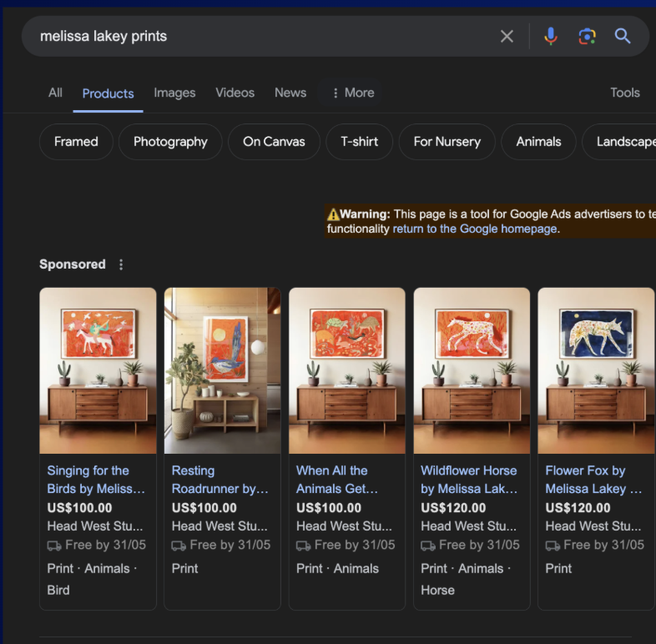Clear the search box with the X icon
This screenshot has height=644, width=656.
pyautogui.click(x=507, y=37)
